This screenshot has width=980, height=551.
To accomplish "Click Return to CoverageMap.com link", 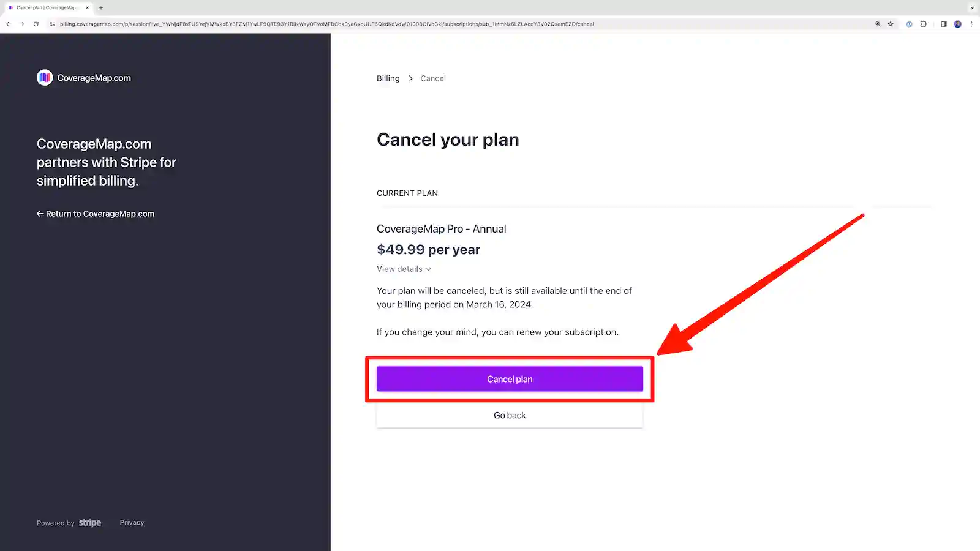I will [96, 213].
